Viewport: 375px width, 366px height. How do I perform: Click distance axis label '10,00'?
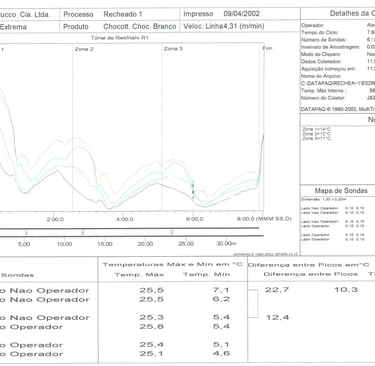click(64, 244)
